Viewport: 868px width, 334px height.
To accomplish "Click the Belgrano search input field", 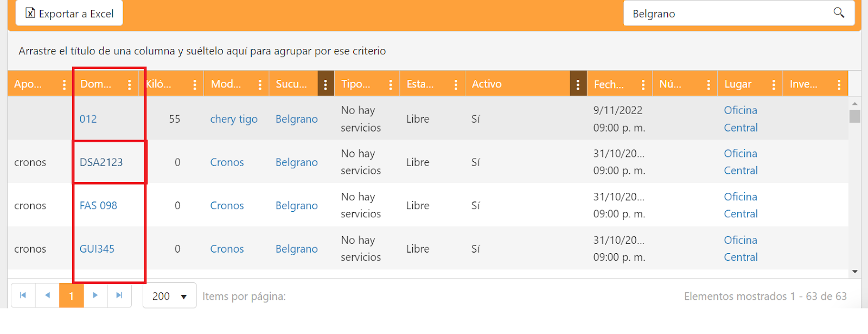I will (727, 14).
